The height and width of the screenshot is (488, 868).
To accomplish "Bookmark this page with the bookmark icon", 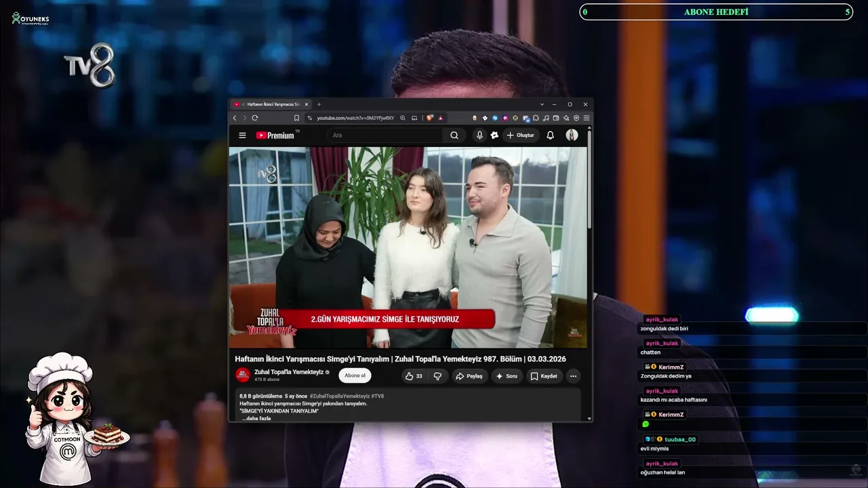I will click(296, 118).
